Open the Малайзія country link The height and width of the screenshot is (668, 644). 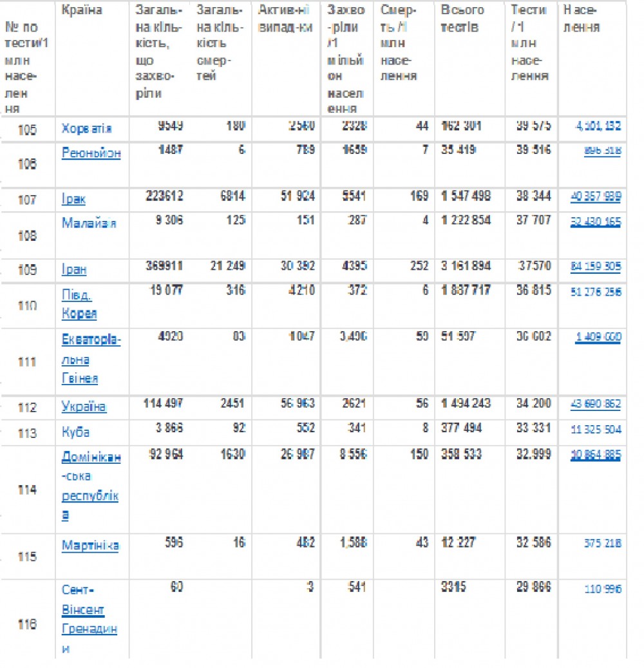(x=89, y=223)
